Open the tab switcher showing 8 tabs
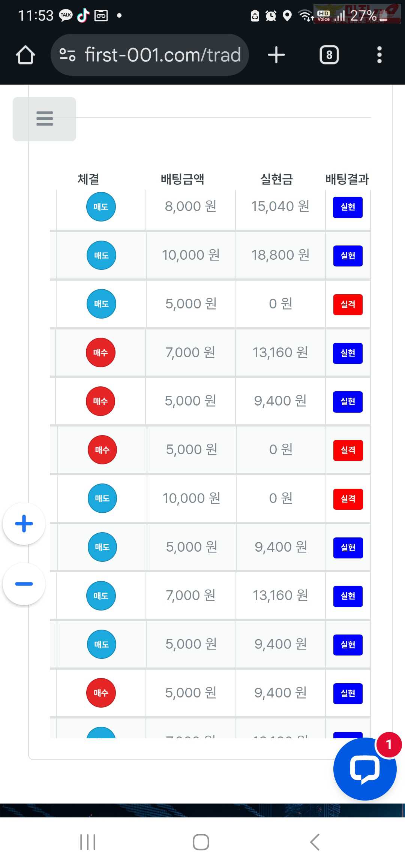 (x=329, y=55)
